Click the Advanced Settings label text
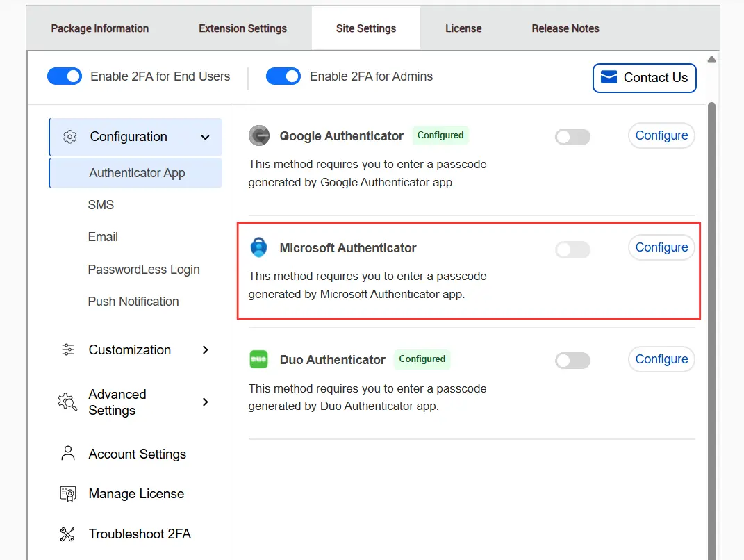The width and height of the screenshot is (744, 560). pos(117,402)
